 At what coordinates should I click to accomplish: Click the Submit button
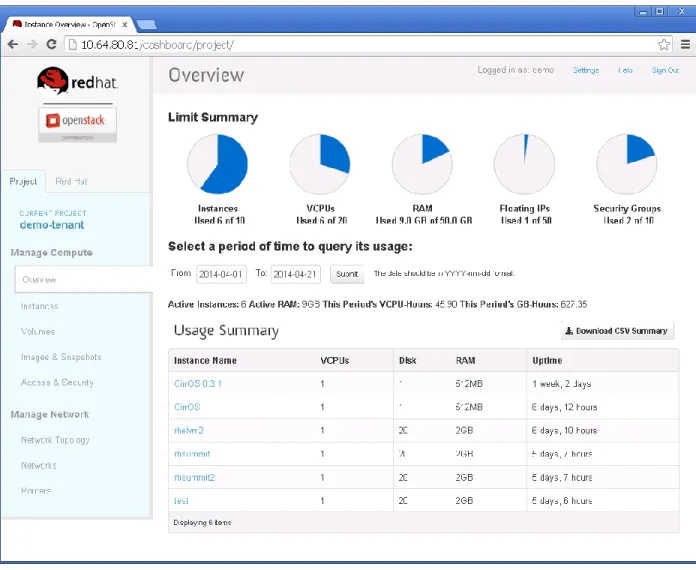[347, 274]
